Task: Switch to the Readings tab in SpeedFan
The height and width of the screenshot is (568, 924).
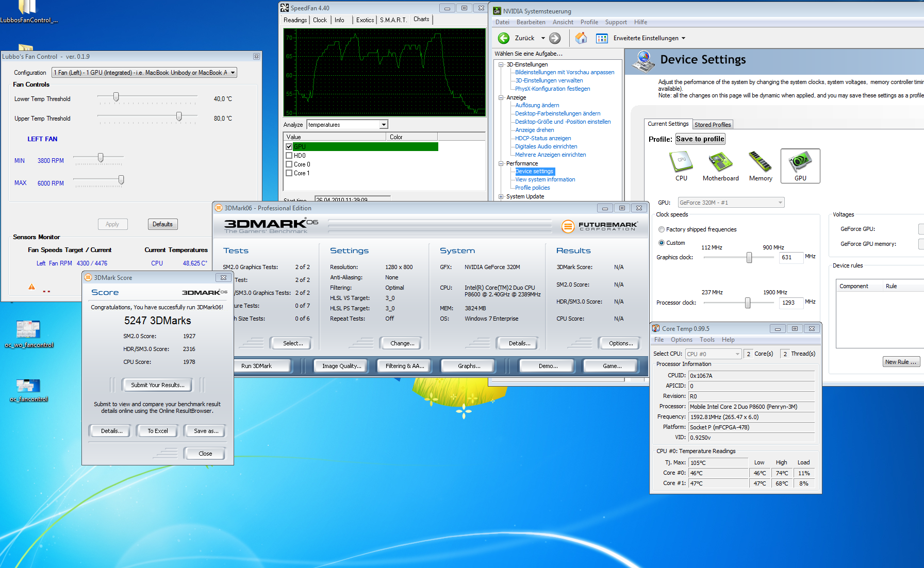Action: pos(295,20)
